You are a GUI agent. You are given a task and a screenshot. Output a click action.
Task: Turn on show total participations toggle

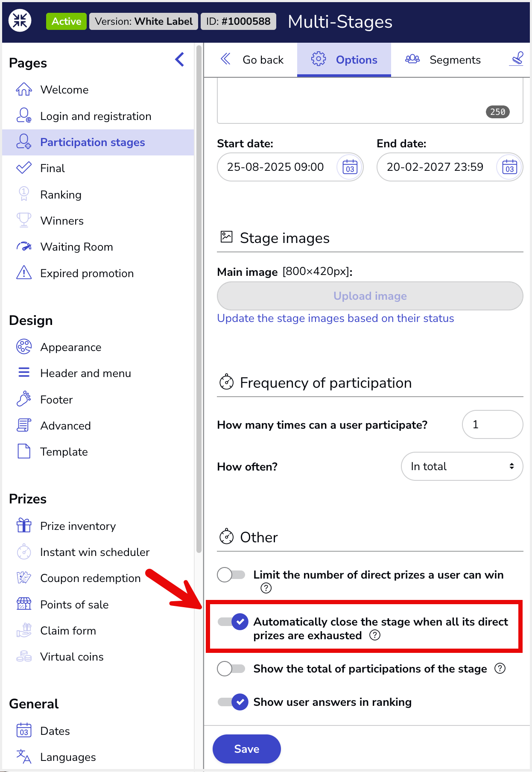(231, 669)
